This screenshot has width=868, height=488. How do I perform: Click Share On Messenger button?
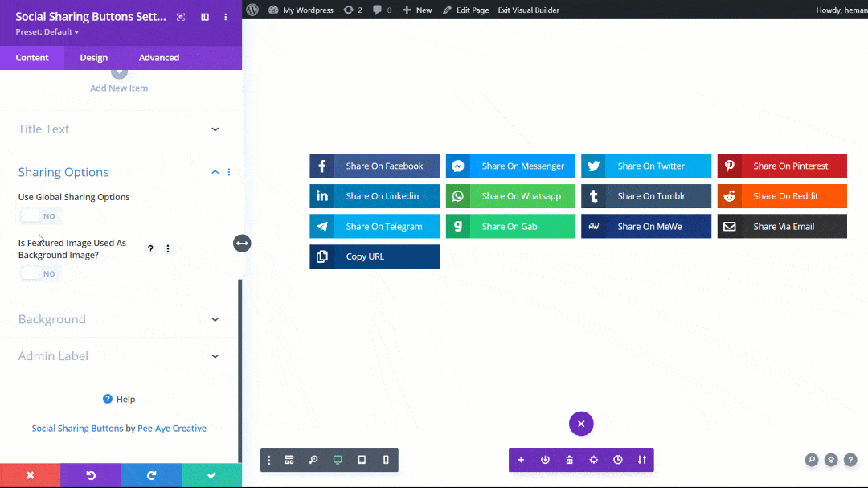click(510, 166)
